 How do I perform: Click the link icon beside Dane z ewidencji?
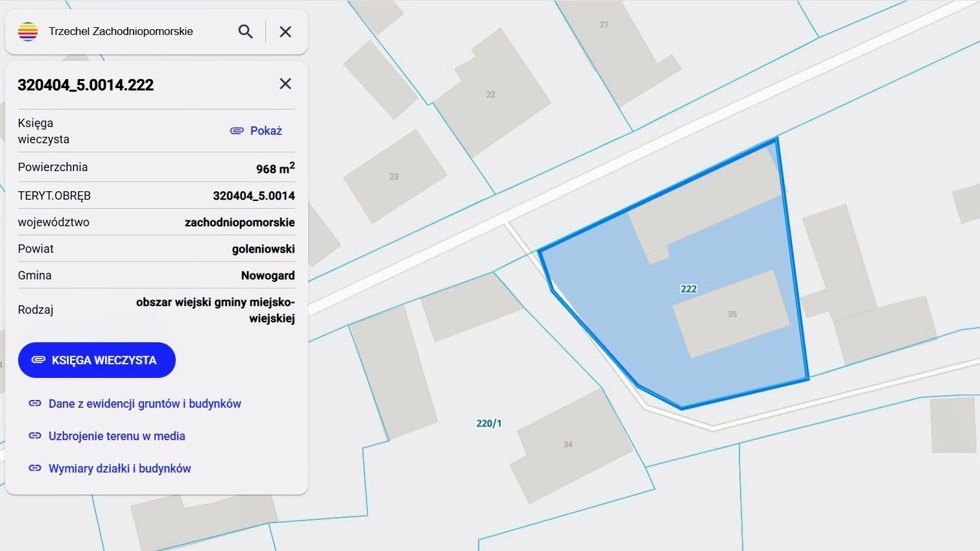click(x=35, y=403)
